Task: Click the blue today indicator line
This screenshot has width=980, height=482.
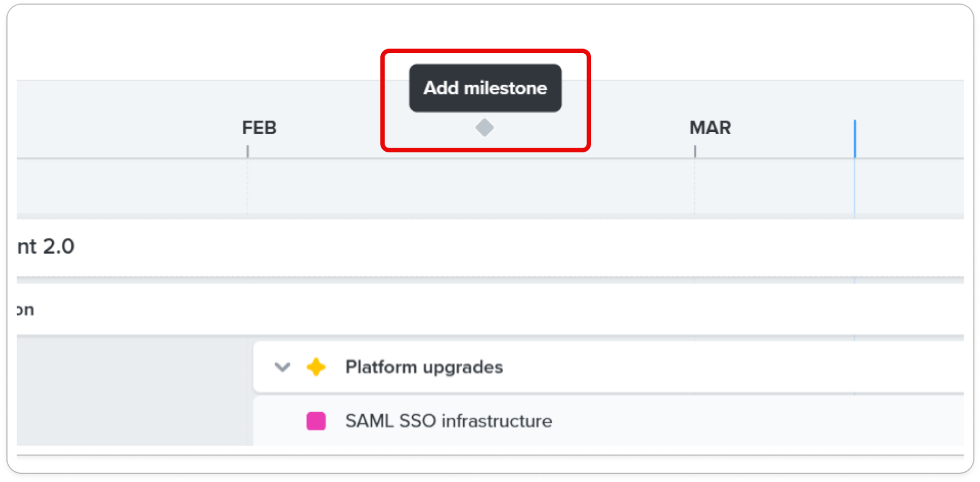Action: click(x=854, y=139)
